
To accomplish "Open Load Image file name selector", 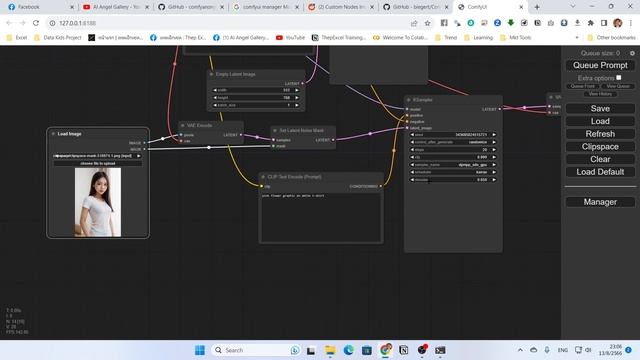I will tap(98, 156).
